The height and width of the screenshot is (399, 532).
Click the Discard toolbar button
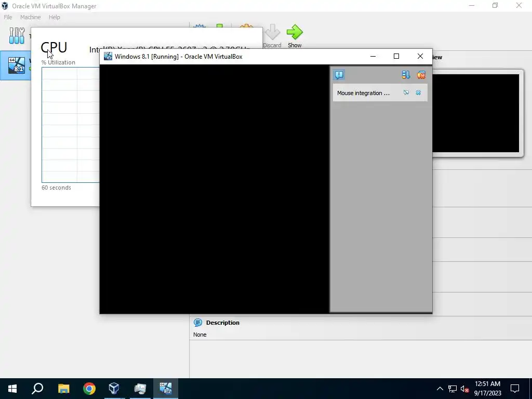tap(272, 36)
